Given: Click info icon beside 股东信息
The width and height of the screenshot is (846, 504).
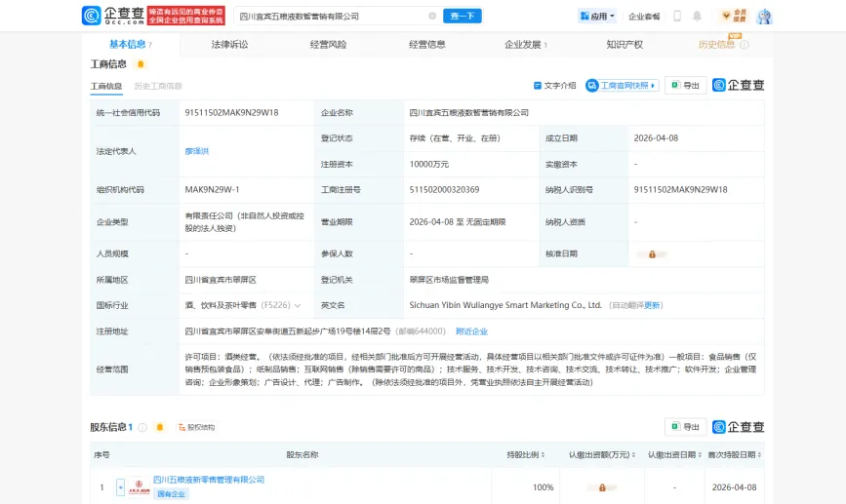Looking at the screenshot, I should point(142,427).
